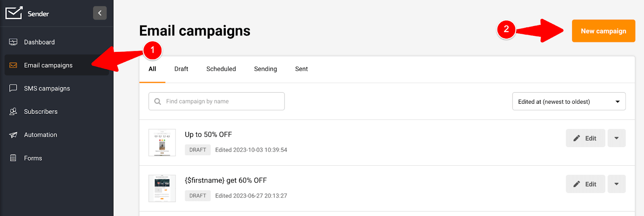Expand options arrow for Up to 50% OFF
Image resolution: width=644 pixels, height=216 pixels.
tap(617, 138)
